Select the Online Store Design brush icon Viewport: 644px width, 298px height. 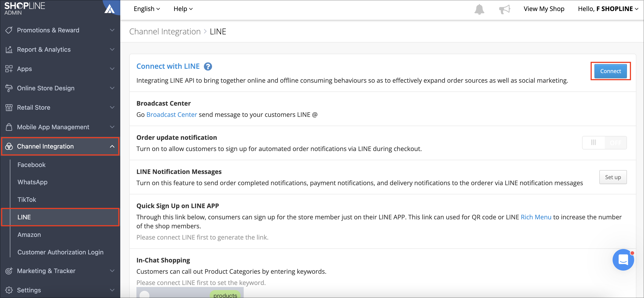click(x=9, y=88)
